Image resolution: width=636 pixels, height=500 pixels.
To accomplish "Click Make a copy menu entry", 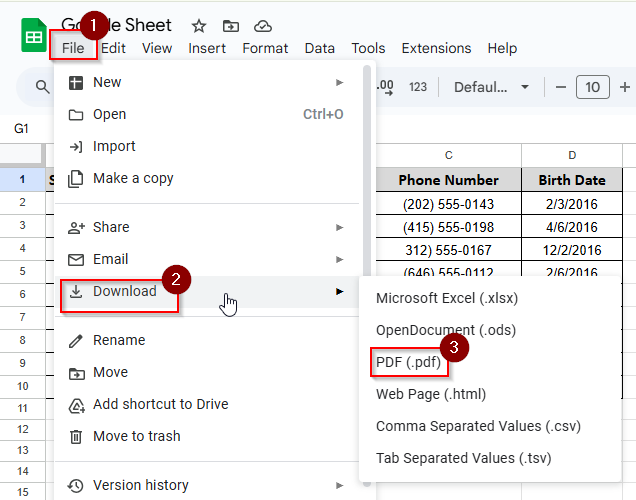I will 133,178.
